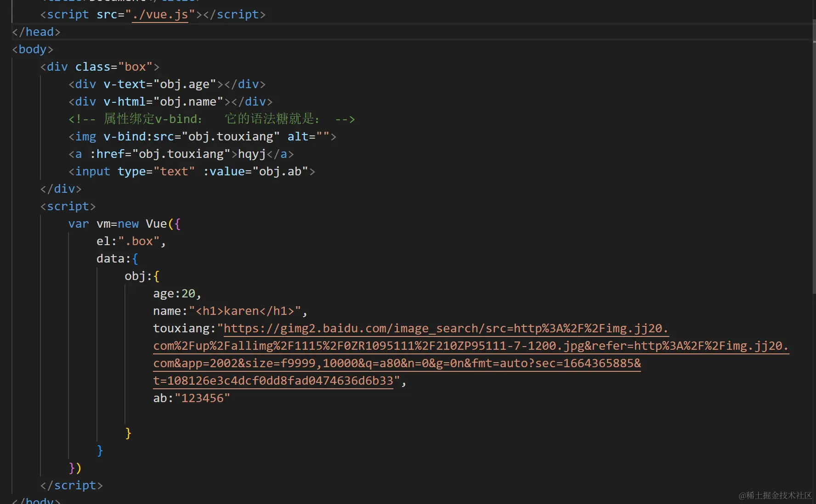Viewport: 816px width, 504px height.
Task: Click the data:{ line
Action: 117,259
